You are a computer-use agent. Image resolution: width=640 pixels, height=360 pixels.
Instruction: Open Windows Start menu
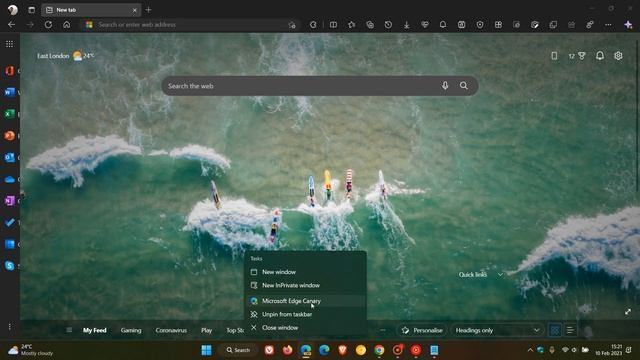pos(207,350)
